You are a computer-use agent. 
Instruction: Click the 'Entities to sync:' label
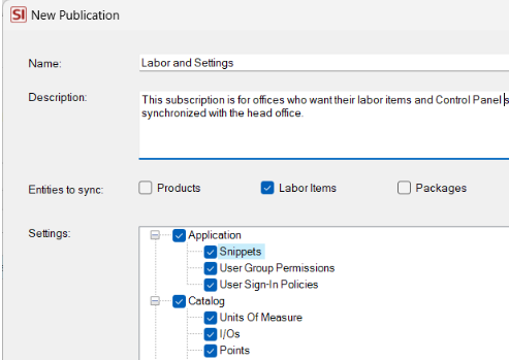[x=66, y=190]
